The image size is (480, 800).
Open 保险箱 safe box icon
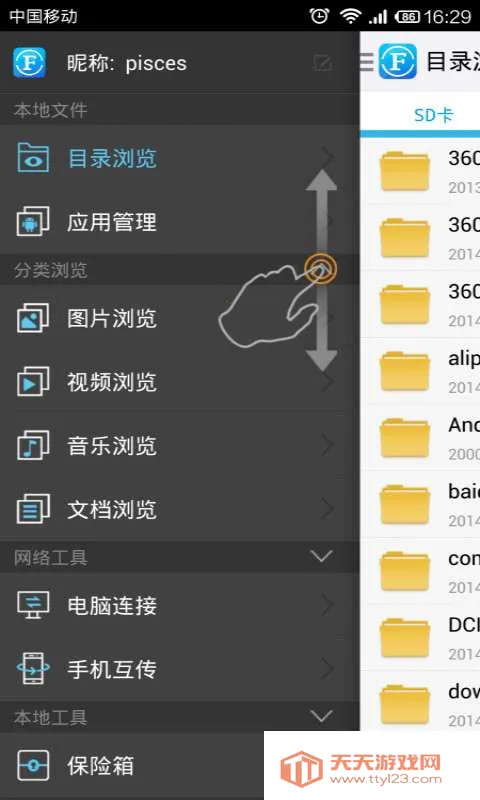pyautogui.click(x=33, y=765)
